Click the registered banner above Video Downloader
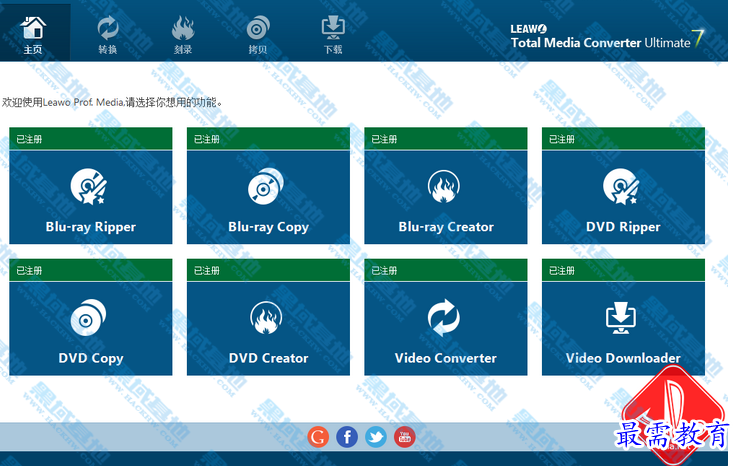Viewport: 738px width, 466px height. click(x=623, y=270)
